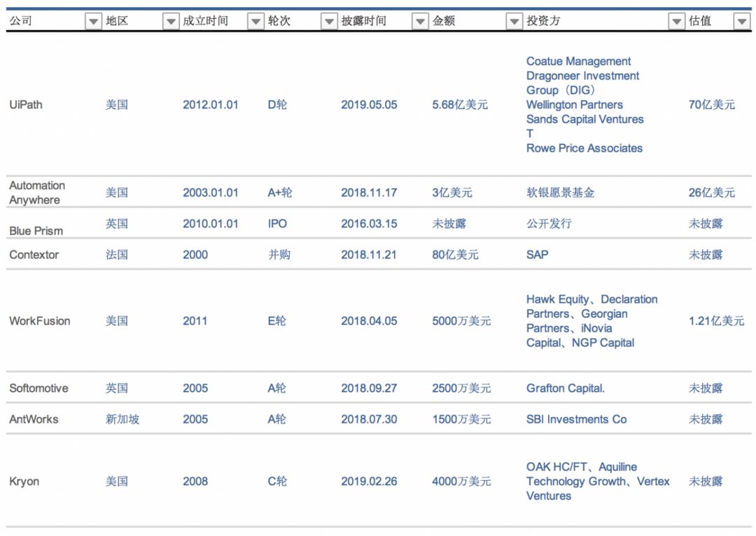
Task: Click the 2012.01.01 founding date cell
Action: coord(210,104)
